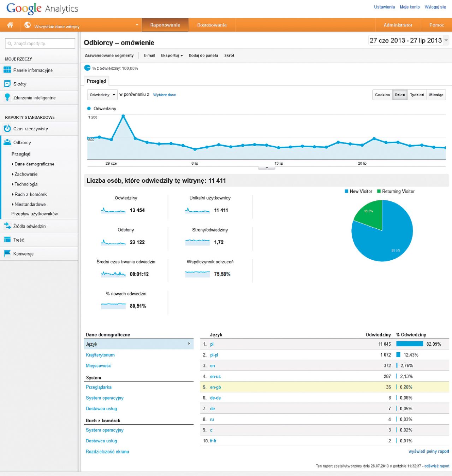Open Panele informacyjne dashboard icon
Screen dimensions: 452x476
[7, 70]
